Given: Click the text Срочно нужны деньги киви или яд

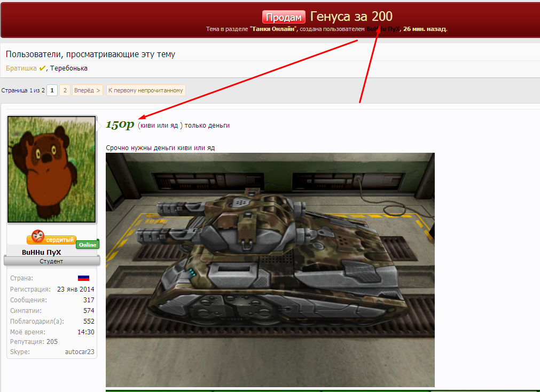Looking at the screenshot, I should [160, 148].
